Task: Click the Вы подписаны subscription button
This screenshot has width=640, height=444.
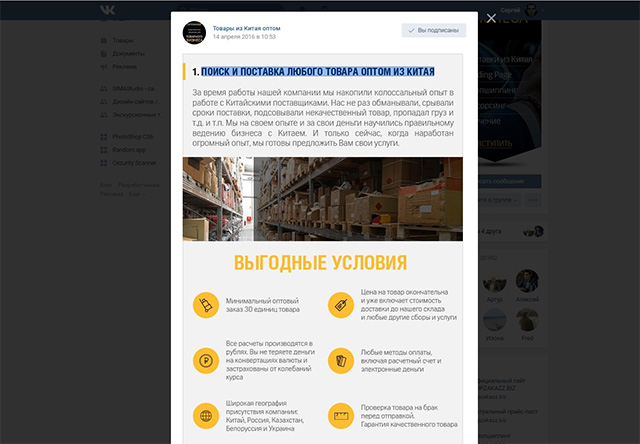Action: [434, 30]
